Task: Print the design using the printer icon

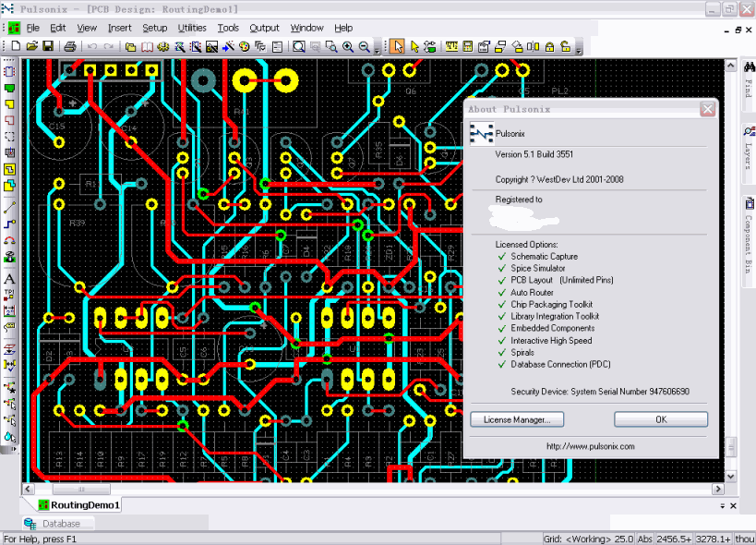Action: point(70,46)
